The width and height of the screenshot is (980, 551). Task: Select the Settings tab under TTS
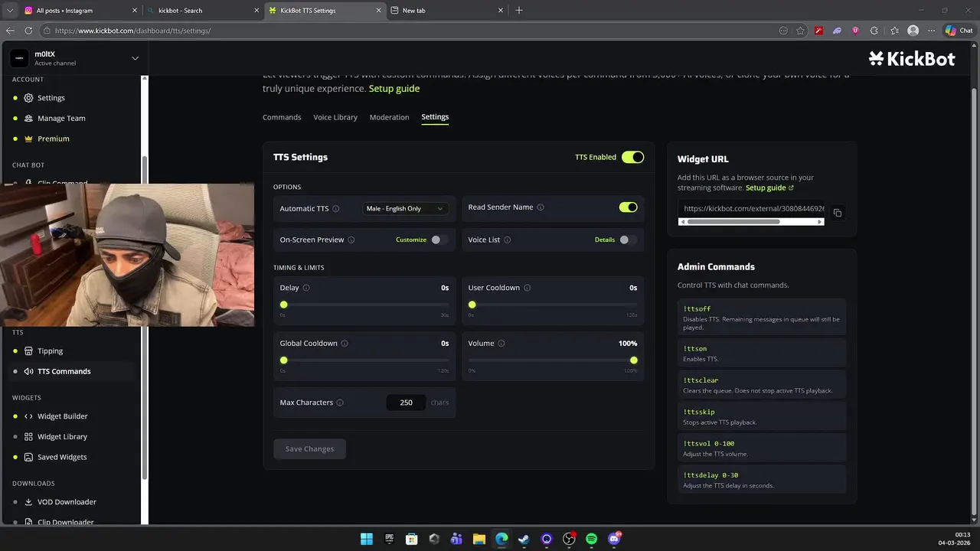435,117
